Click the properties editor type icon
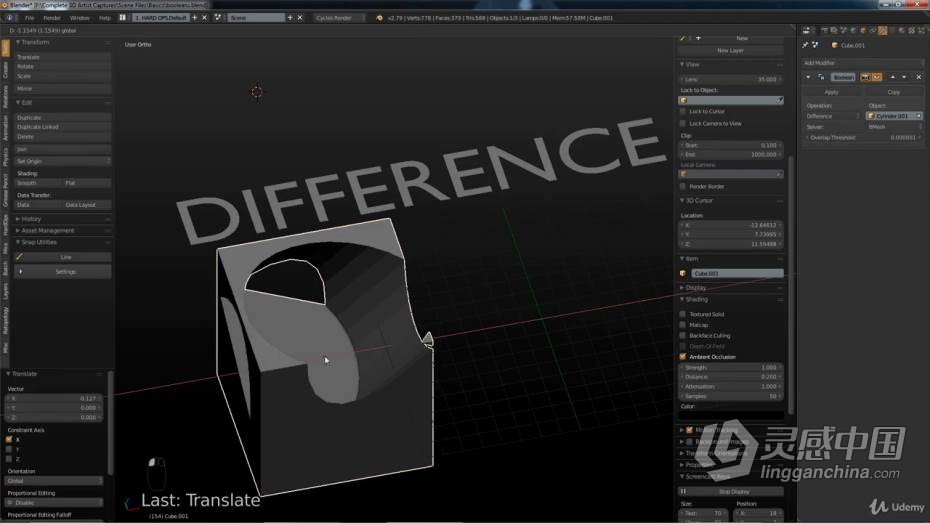The image size is (930, 523). (x=807, y=30)
